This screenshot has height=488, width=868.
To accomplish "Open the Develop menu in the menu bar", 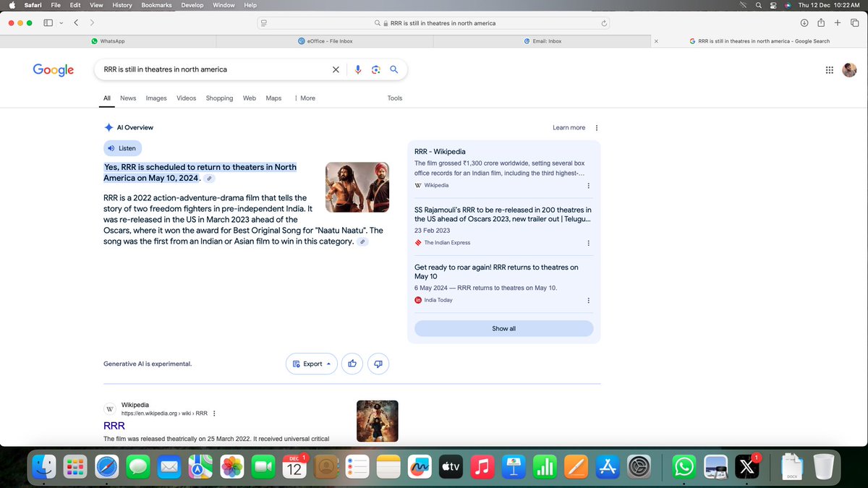I will pos(192,5).
